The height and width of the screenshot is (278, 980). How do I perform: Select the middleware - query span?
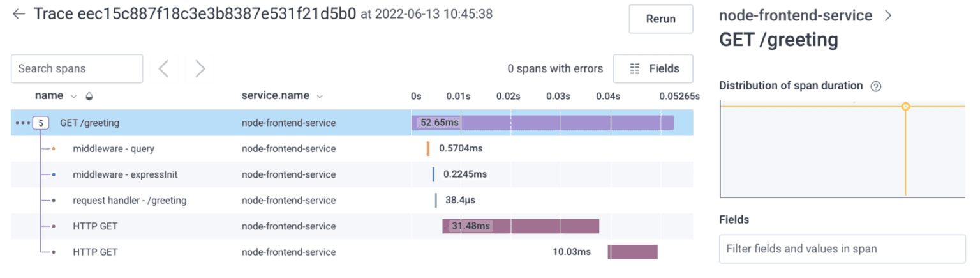tap(114, 149)
